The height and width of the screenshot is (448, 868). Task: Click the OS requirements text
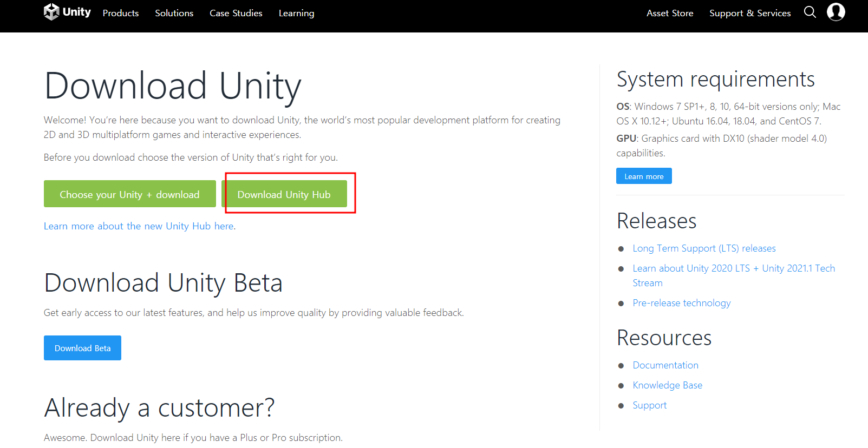tap(729, 114)
